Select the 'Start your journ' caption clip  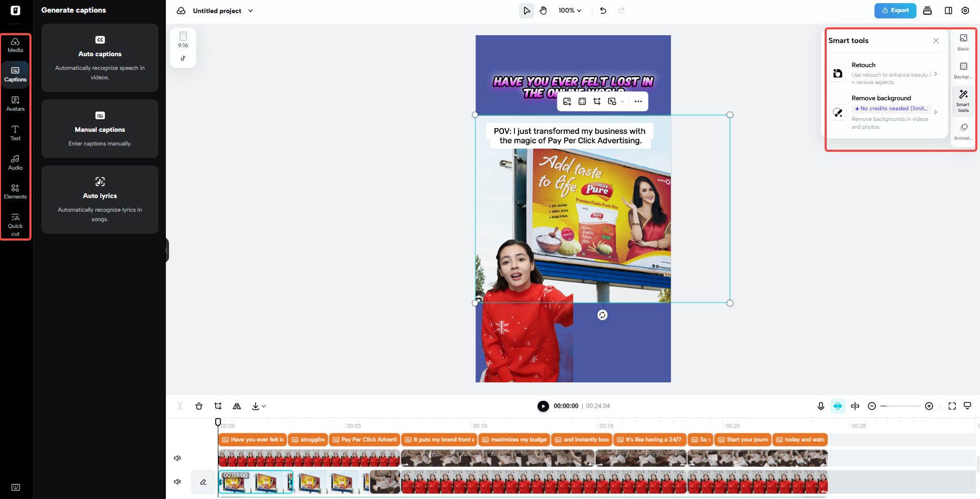click(743, 440)
